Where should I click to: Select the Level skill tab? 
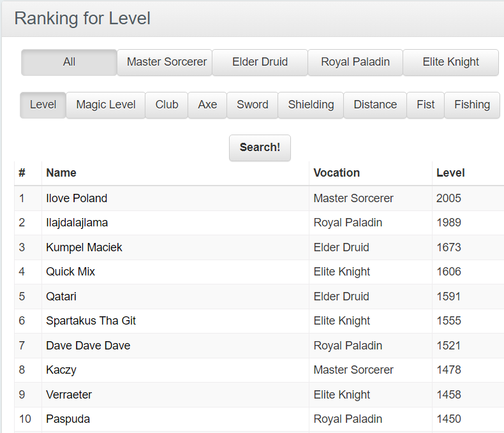click(x=43, y=105)
